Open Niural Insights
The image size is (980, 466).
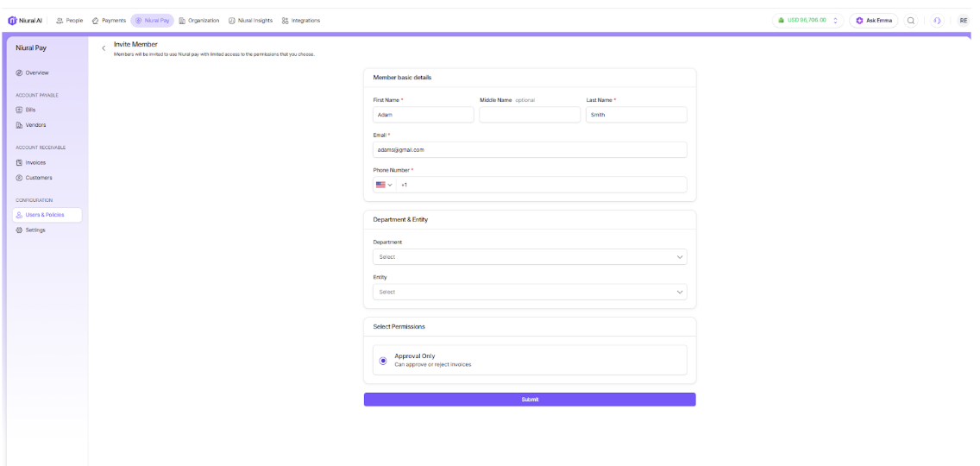[251, 21]
